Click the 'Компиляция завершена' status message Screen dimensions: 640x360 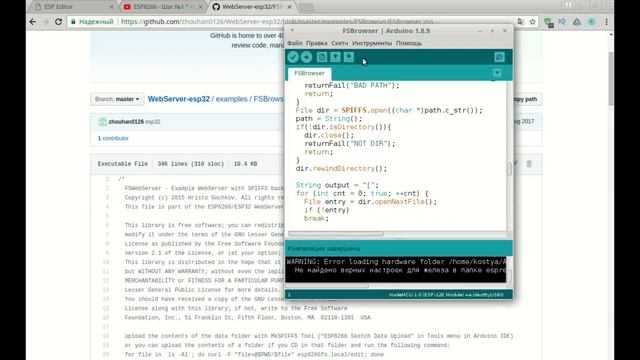[324, 249]
